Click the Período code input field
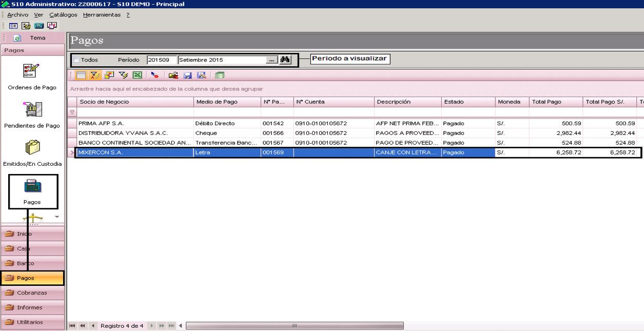Viewport: 644px width, 331px height. click(x=162, y=60)
